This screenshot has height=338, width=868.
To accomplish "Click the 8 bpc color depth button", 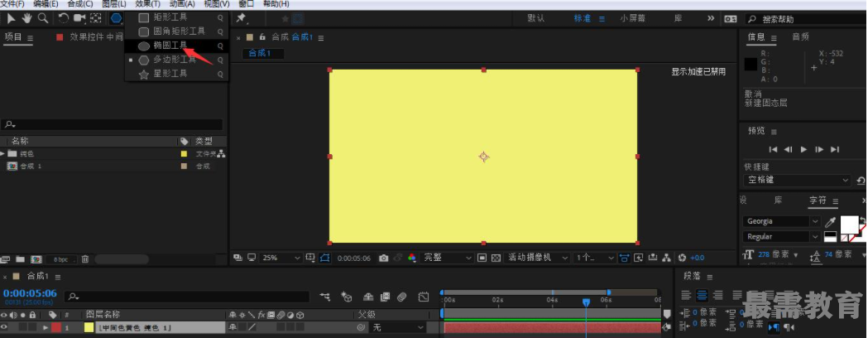I will point(61,258).
